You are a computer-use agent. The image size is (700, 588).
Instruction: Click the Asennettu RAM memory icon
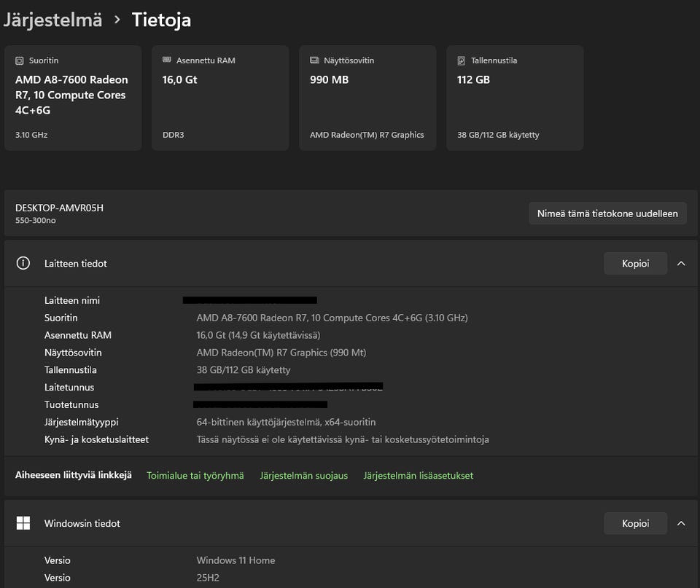[x=166, y=60]
